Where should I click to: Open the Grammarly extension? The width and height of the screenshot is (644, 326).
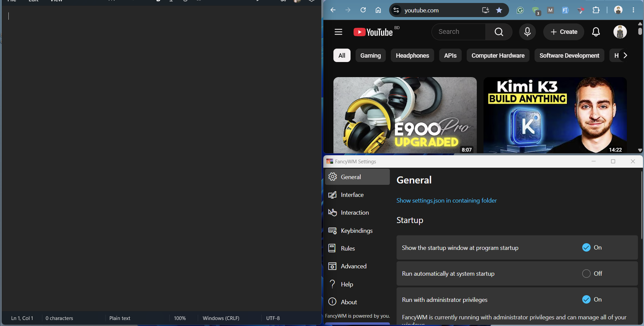[520, 11]
